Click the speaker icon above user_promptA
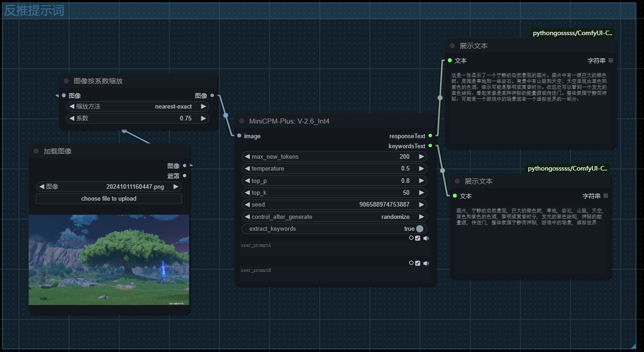This screenshot has width=644, height=352. (426, 238)
